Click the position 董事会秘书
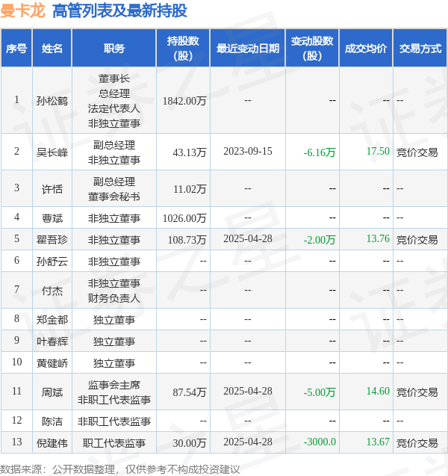Image resolution: width=448 pixels, height=476 pixels. 114,197
